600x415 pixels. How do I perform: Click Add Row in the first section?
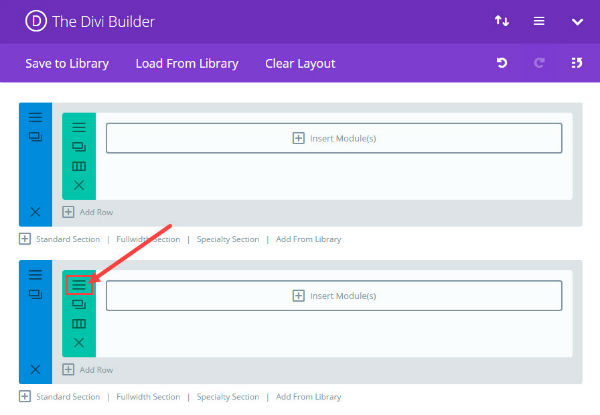click(x=88, y=212)
